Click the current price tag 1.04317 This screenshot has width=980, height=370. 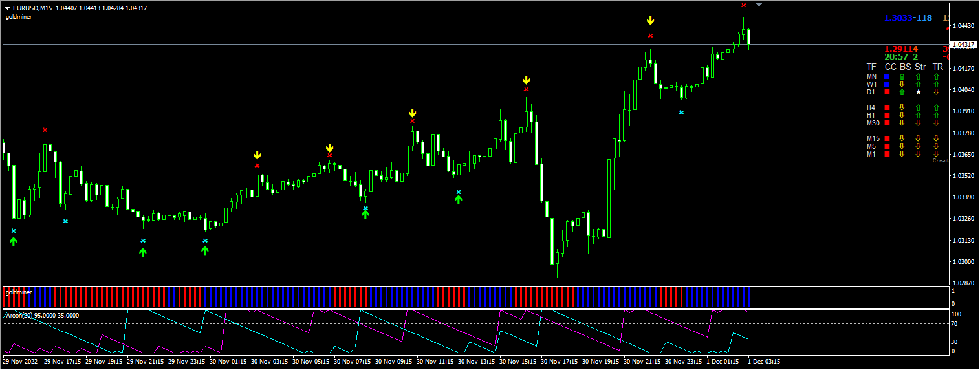[x=964, y=45]
